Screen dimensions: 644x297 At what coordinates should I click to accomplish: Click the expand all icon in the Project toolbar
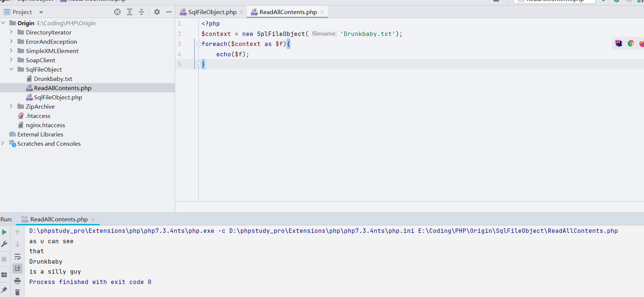(130, 12)
